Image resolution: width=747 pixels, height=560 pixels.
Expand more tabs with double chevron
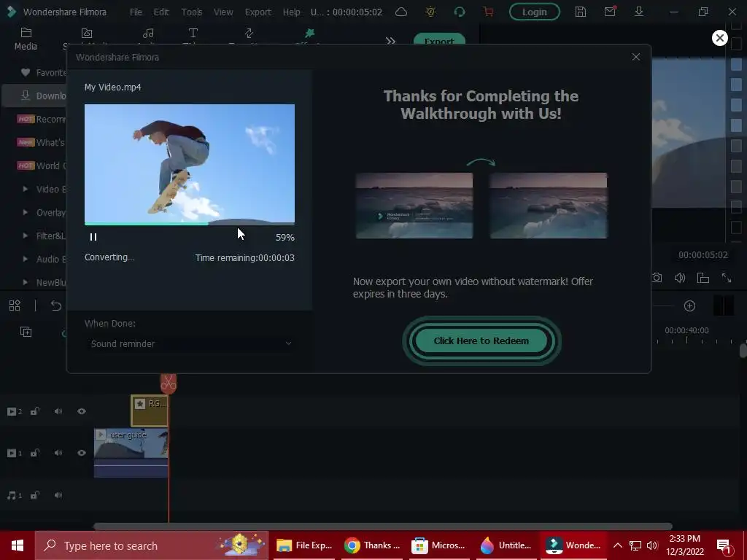[391, 41]
